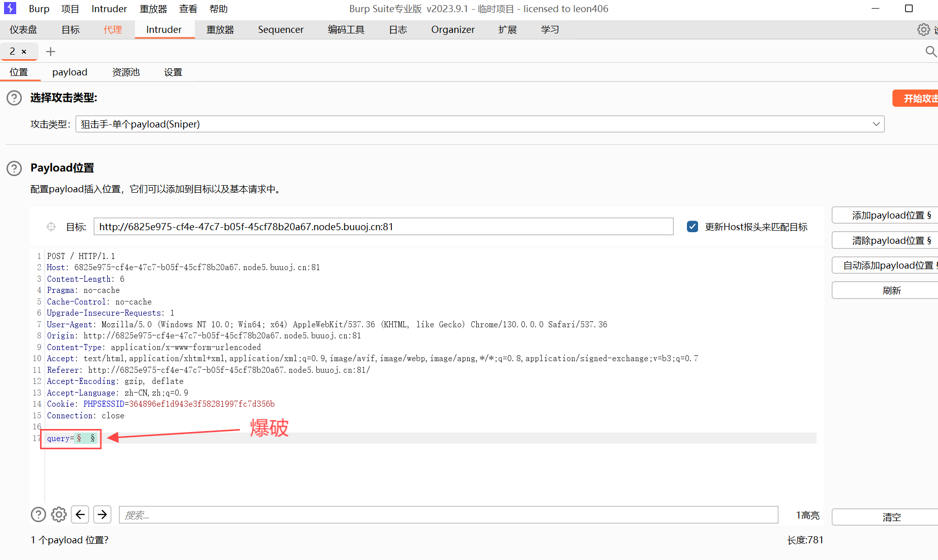Go to previous search match arrow

80,514
